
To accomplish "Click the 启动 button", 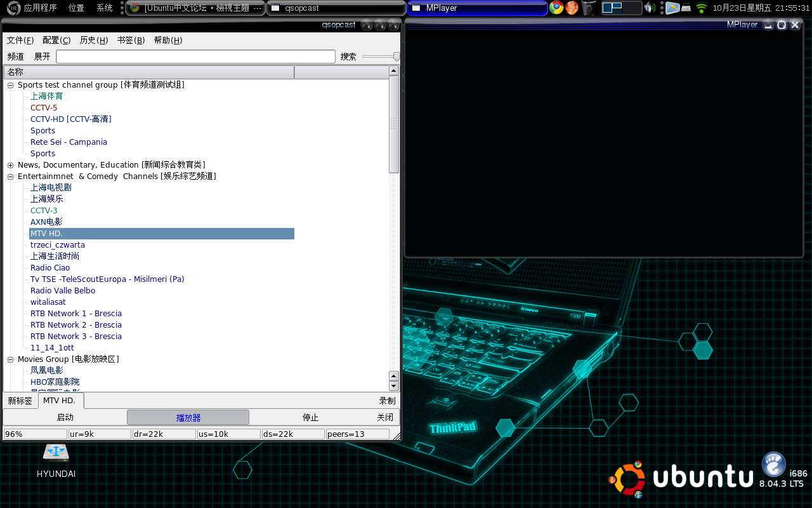I will [x=65, y=417].
